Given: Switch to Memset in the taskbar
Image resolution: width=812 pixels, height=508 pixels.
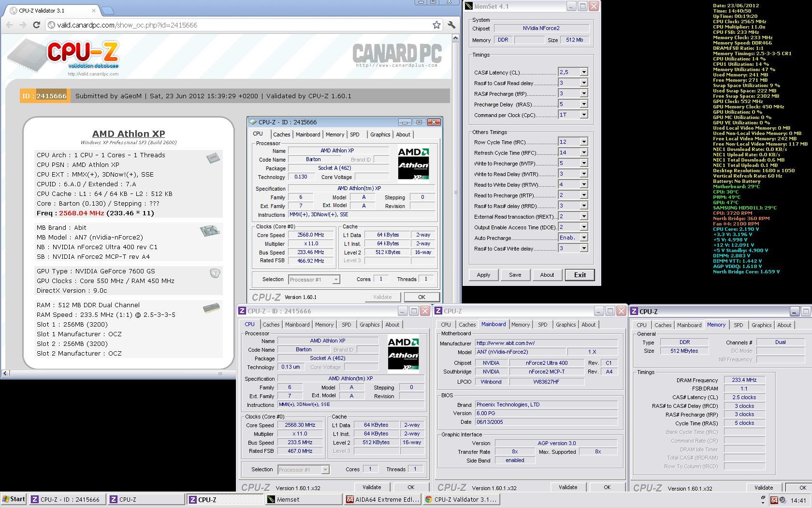Looking at the screenshot, I should click(303, 499).
